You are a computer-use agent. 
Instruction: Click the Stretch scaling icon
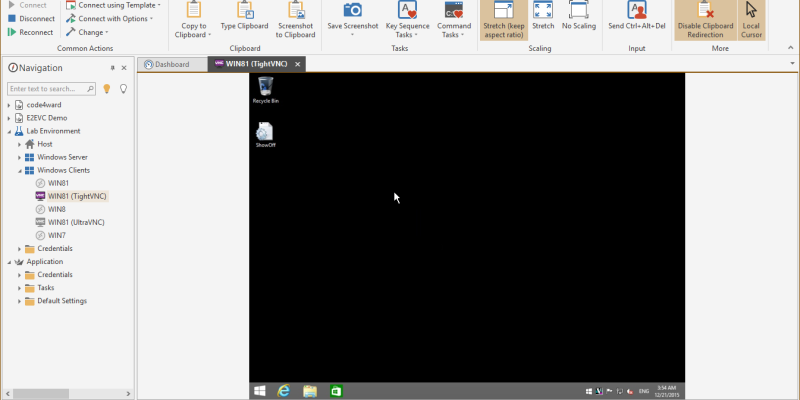pyautogui.click(x=543, y=10)
